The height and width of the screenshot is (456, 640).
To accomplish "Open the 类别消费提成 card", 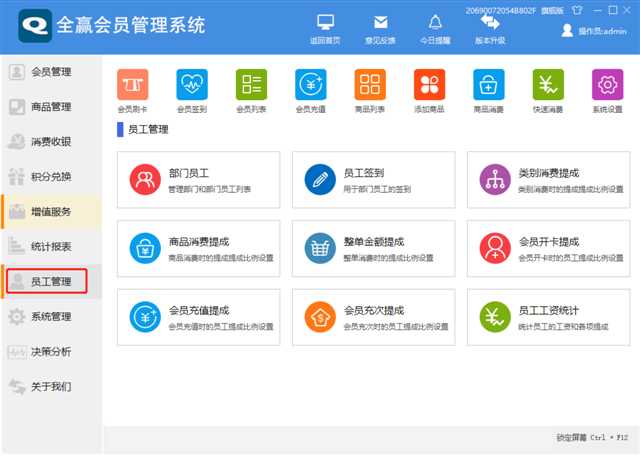I will [x=549, y=180].
